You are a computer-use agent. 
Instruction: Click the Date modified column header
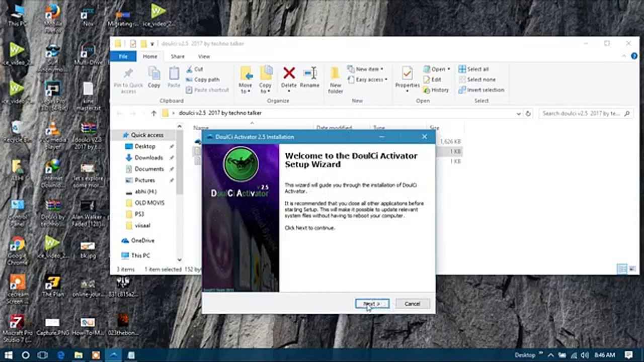(x=334, y=128)
